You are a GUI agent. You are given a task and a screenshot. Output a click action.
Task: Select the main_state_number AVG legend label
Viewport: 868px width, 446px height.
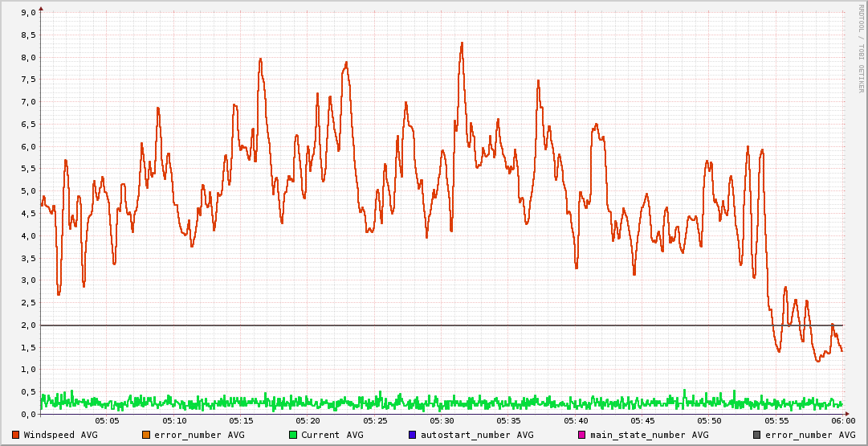(649, 435)
